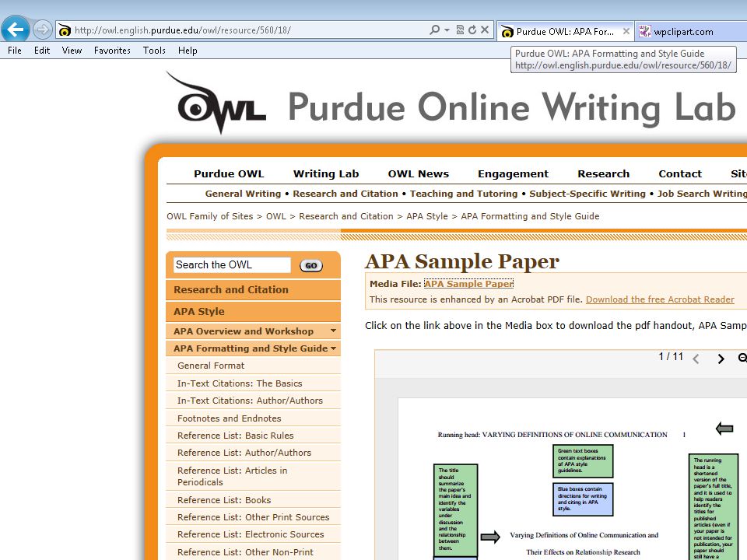
Task: Close the Purdue OWL browser tab
Action: tap(626, 31)
